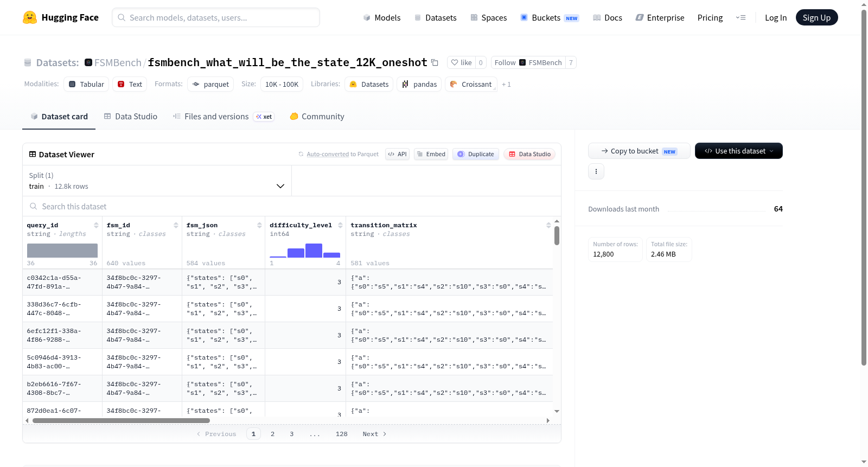Screen dimensions: 868x467
Task: Click the table scroll-down arrow
Action: click(557, 412)
